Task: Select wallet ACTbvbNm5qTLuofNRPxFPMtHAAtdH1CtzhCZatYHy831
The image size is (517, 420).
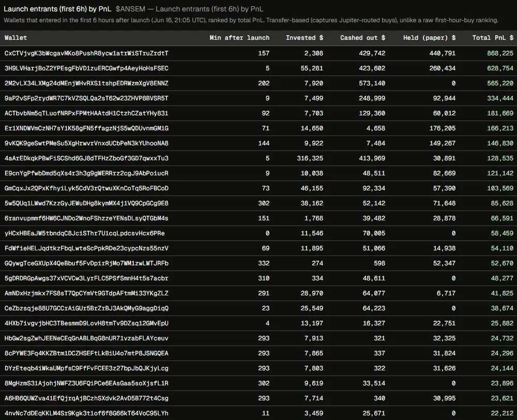Action: tap(86, 113)
